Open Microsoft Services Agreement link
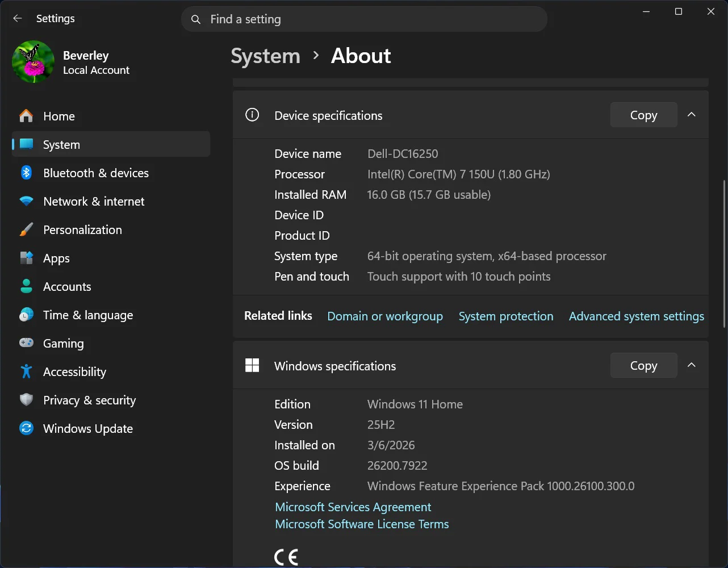Image resolution: width=728 pixels, height=568 pixels. pos(353,507)
